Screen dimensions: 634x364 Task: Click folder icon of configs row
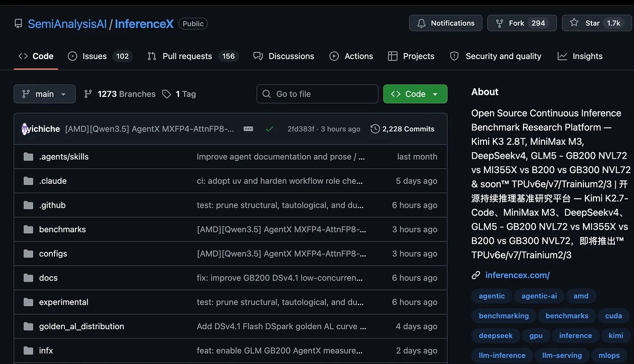coord(28,254)
